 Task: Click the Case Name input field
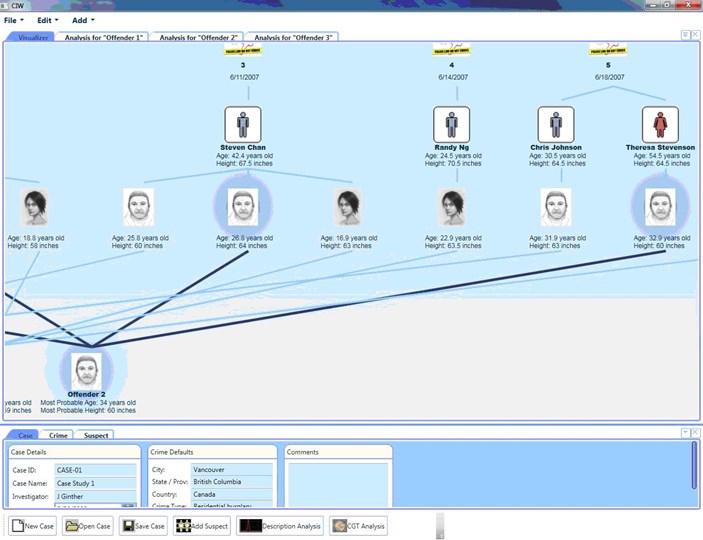(95, 483)
